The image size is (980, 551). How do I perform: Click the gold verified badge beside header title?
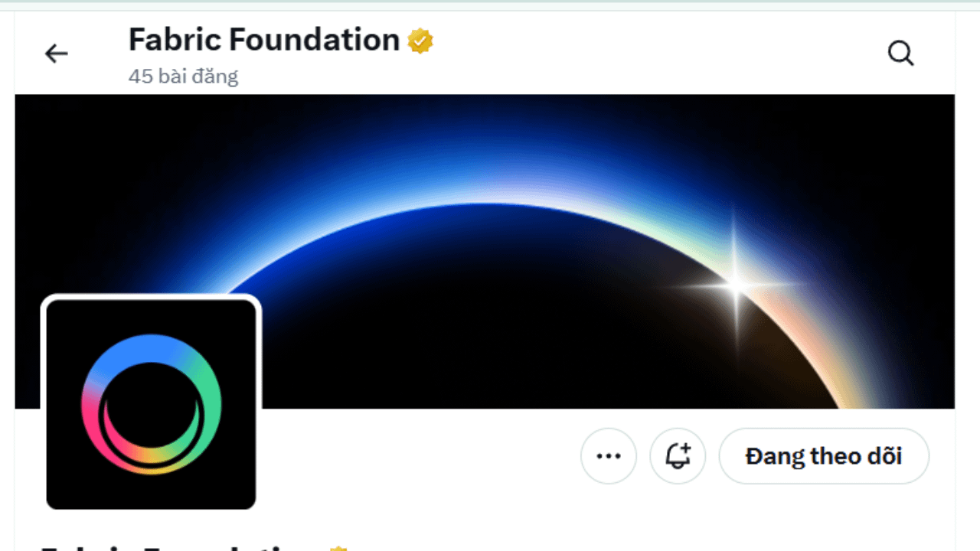(420, 41)
